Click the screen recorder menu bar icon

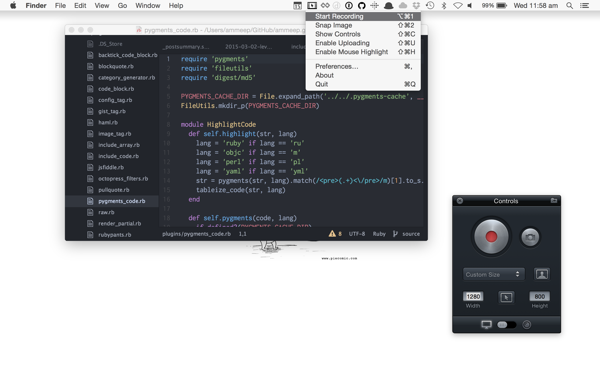tap(312, 5)
